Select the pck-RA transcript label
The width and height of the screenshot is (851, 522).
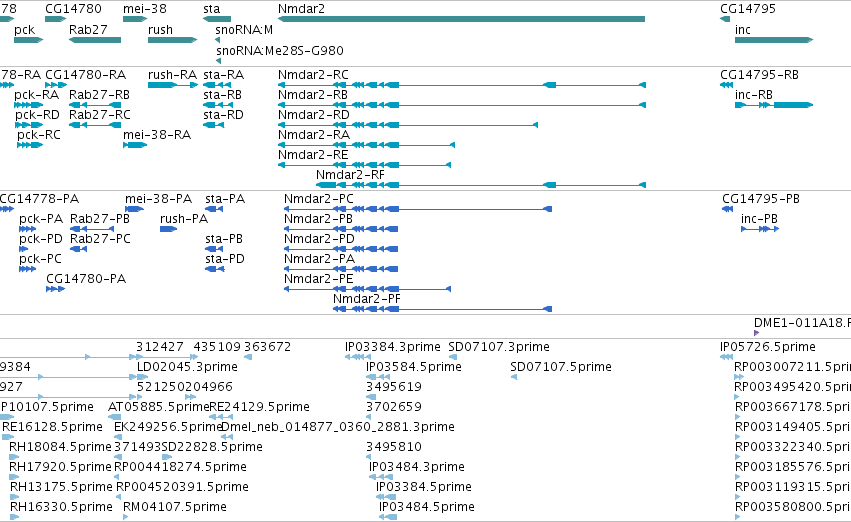point(36,95)
